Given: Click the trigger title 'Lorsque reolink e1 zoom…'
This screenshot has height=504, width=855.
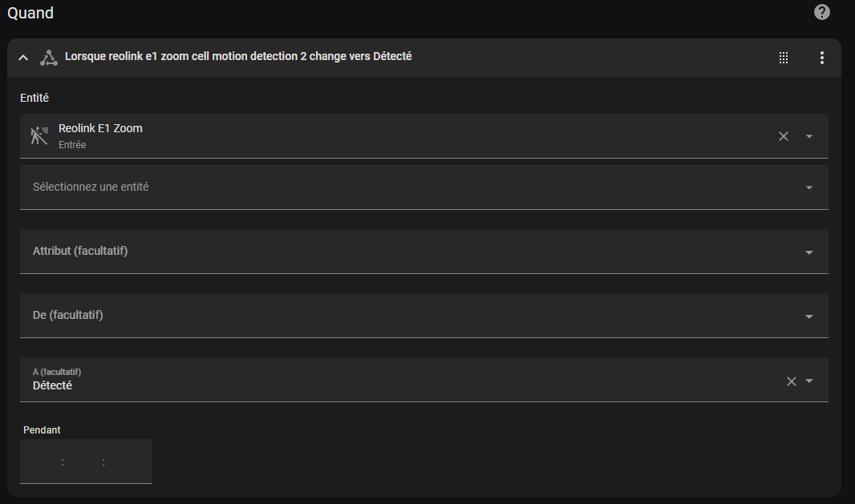Looking at the screenshot, I should pos(238,57).
